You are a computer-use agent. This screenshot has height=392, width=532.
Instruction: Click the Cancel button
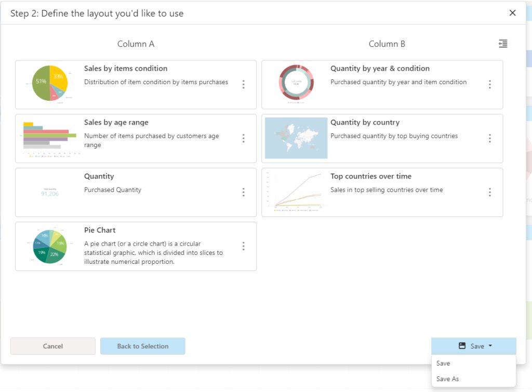pyautogui.click(x=52, y=346)
